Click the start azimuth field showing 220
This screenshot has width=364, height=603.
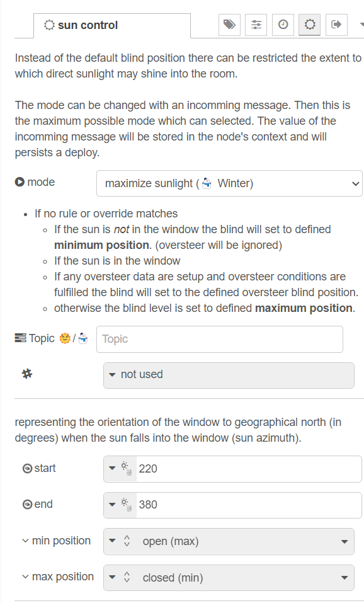[x=249, y=469]
